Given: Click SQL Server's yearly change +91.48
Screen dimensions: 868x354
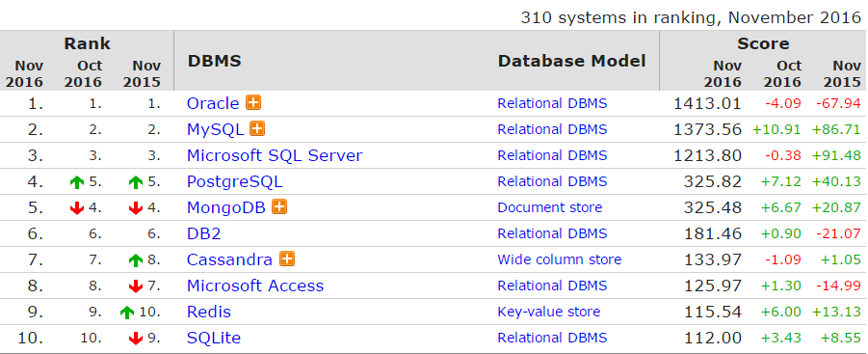Looking at the screenshot, I should coord(836,155).
